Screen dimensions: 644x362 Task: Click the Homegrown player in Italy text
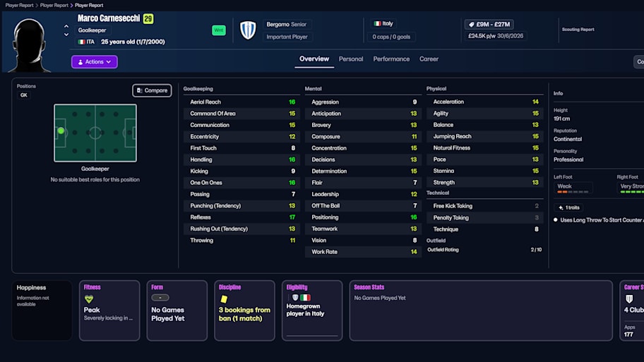[305, 310]
